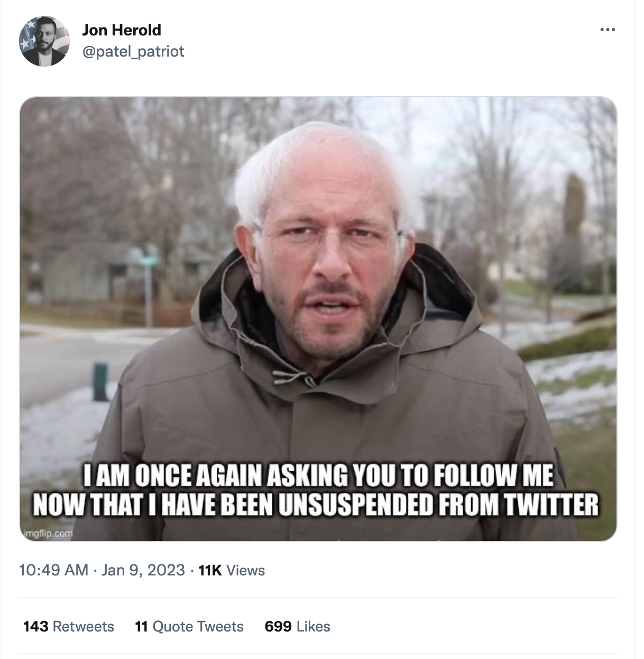Screen dimensions: 644x659
Task: Open the 11 Quote Tweets page
Action: (189, 627)
